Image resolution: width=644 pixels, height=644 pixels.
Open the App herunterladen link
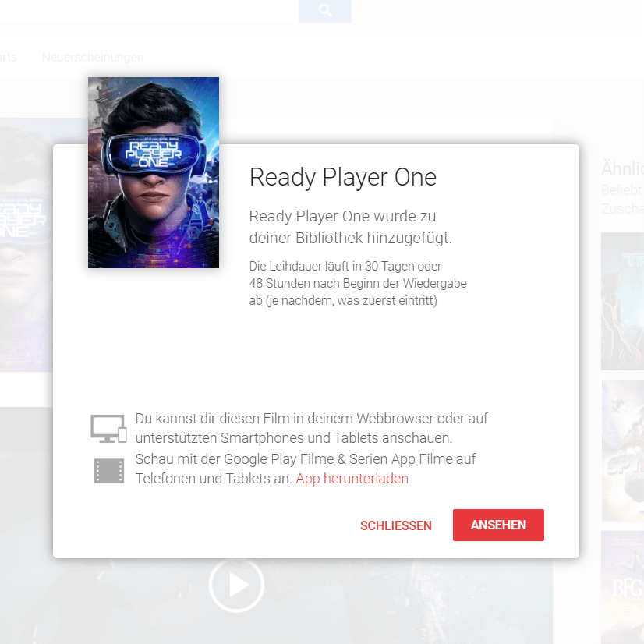click(x=352, y=479)
